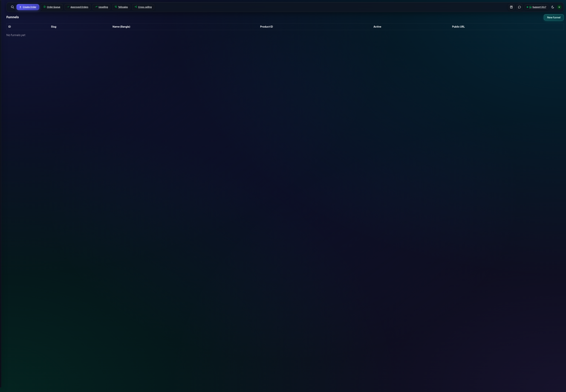Open the chat bubble icon
566x392 pixels.
tap(519, 7)
